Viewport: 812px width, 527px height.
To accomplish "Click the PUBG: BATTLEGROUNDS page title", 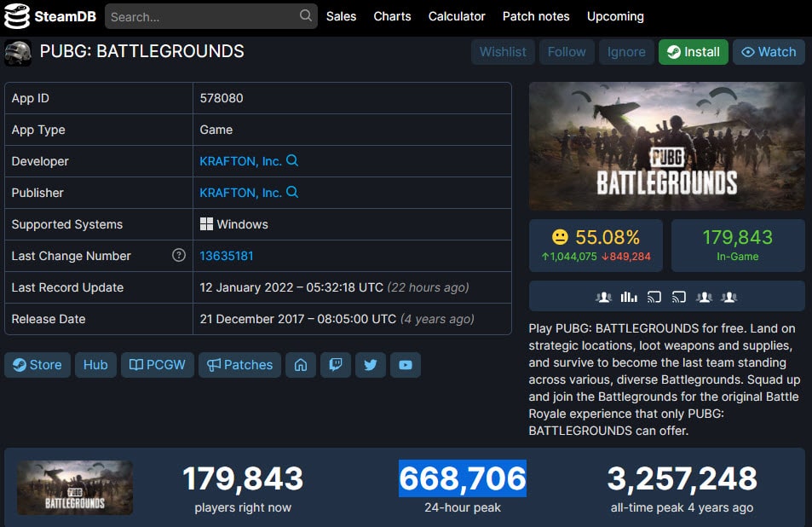I will coord(142,51).
